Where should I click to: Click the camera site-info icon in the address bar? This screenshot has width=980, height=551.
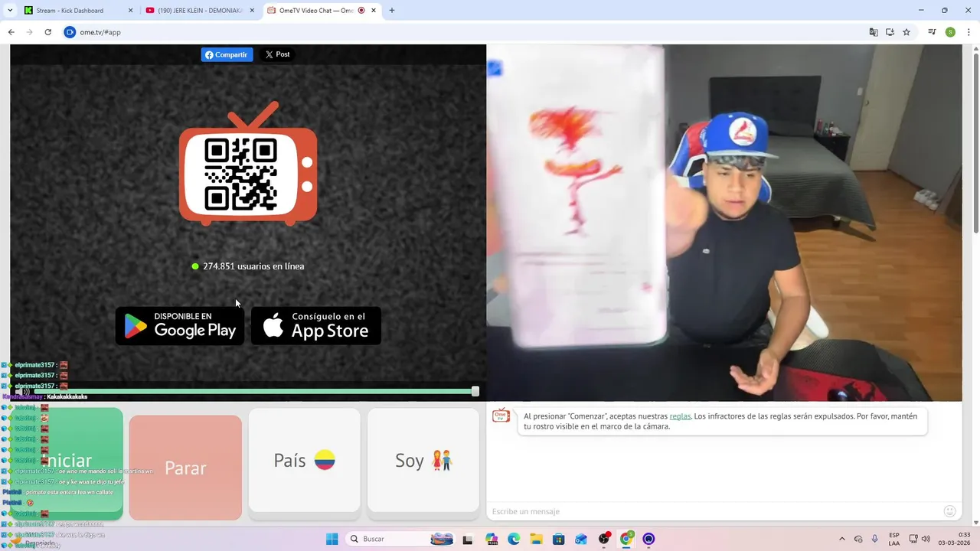coord(70,32)
